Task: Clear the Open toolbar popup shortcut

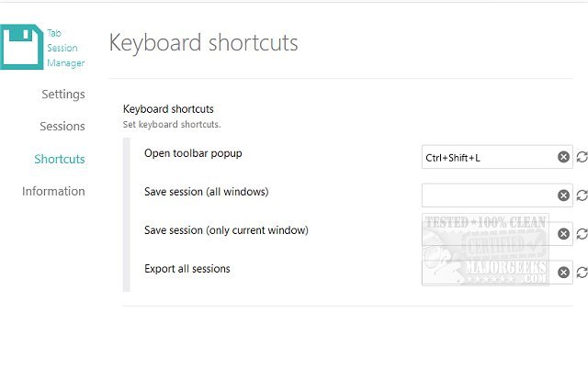Action: pos(564,157)
